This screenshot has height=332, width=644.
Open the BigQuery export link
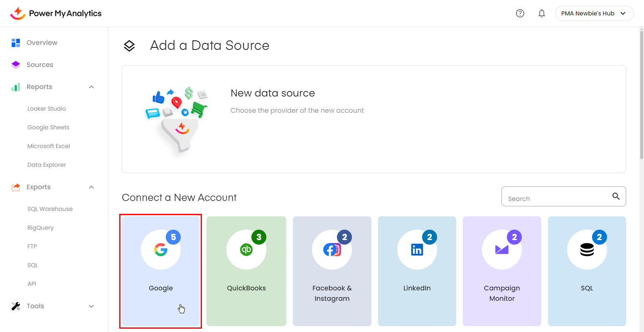[x=40, y=228]
